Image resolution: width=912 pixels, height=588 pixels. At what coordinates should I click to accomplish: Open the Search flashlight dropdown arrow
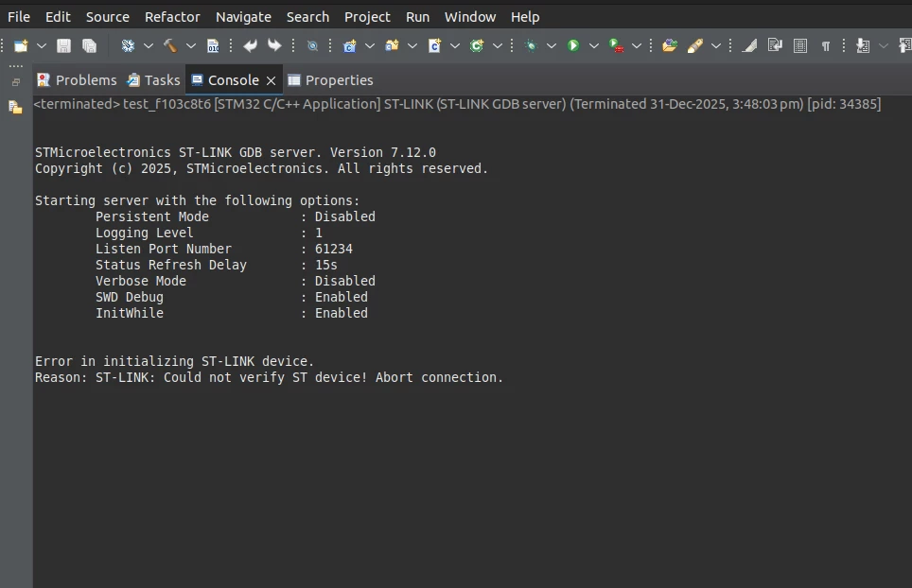716,46
